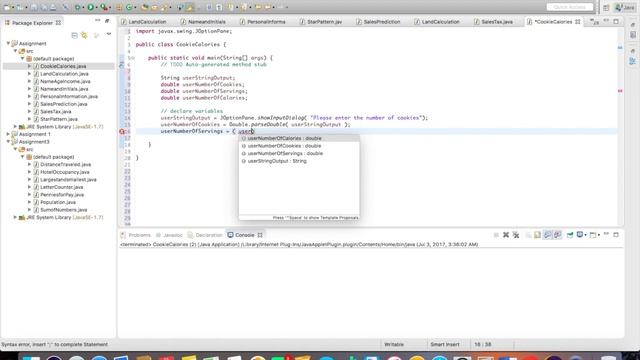Click the Writable status bar entry
This screenshot has width=640, height=360.
point(394,344)
